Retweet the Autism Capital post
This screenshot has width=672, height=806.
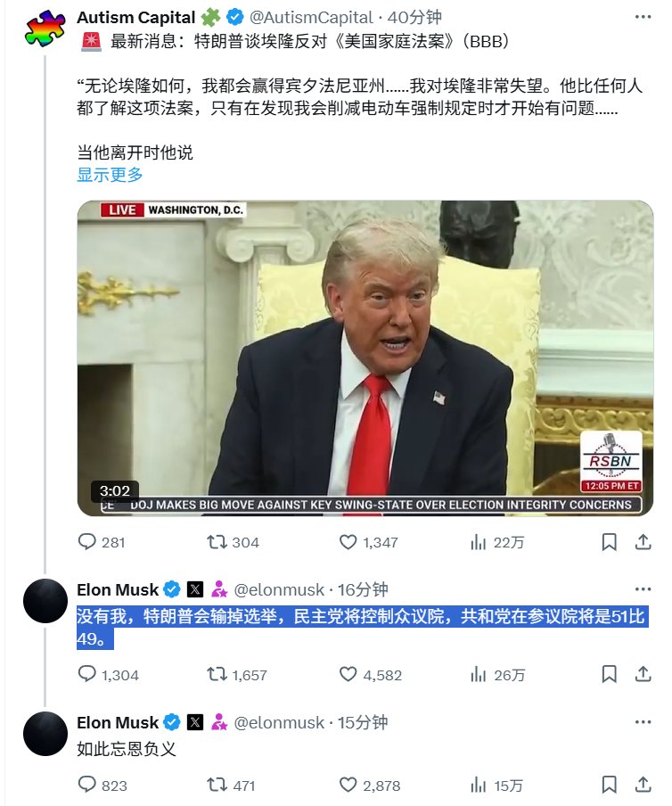click(217, 542)
